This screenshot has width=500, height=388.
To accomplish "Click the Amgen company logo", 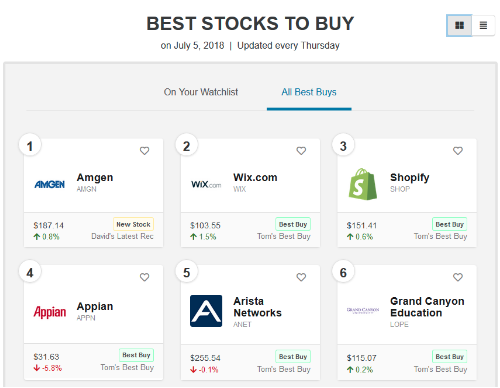I will 50,184.
